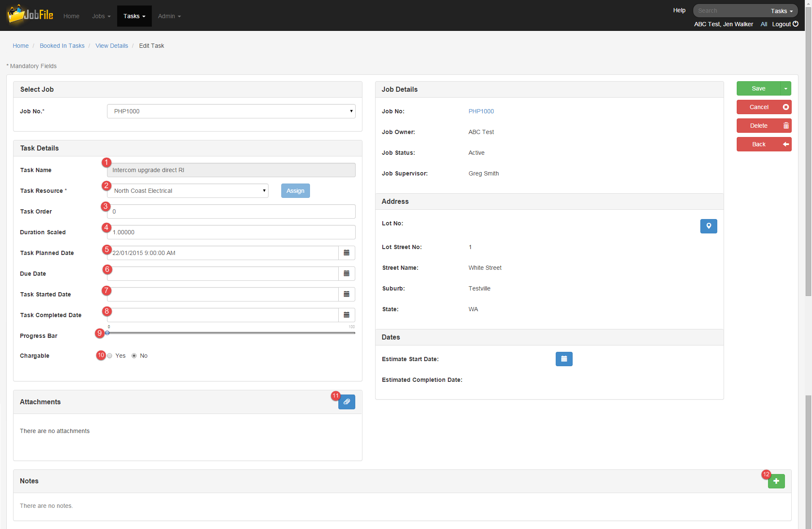
Task: Click the Task Order input field
Action: click(231, 211)
